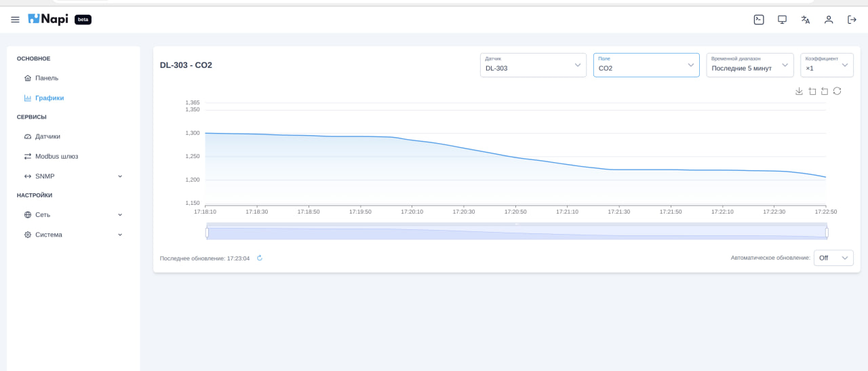
Task: Click the Автоматическое обновление label
Action: tap(770, 258)
